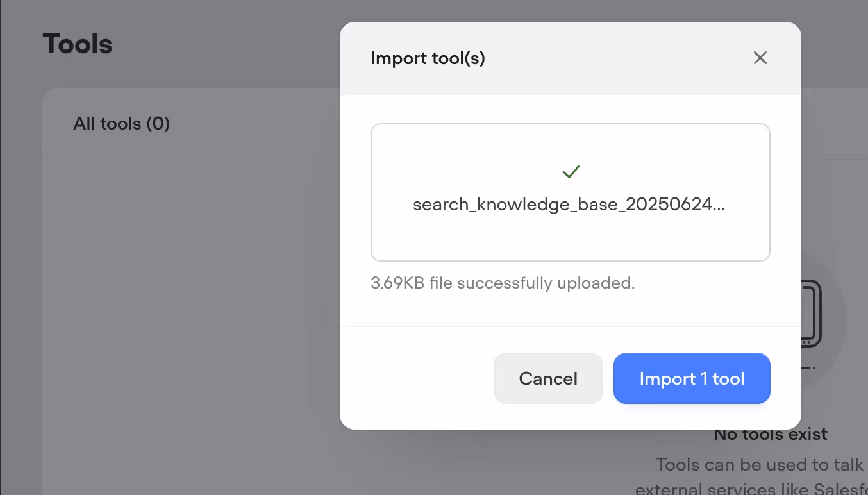Confirm with Import 1 tool button

(x=692, y=378)
